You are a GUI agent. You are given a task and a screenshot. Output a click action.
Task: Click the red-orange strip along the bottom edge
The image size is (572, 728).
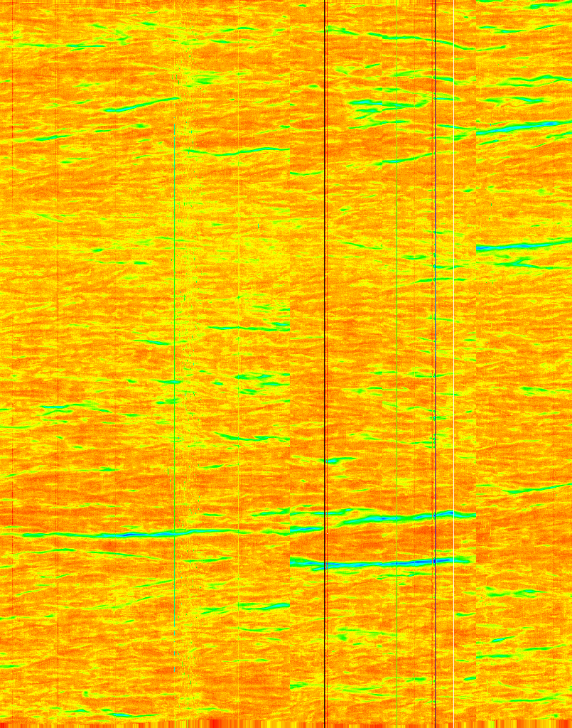point(284,724)
